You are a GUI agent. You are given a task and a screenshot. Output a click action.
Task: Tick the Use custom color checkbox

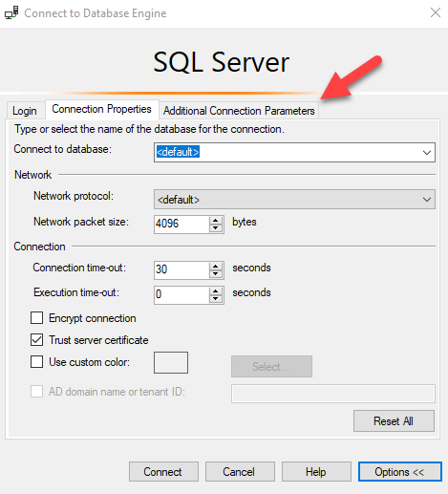pos(37,362)
